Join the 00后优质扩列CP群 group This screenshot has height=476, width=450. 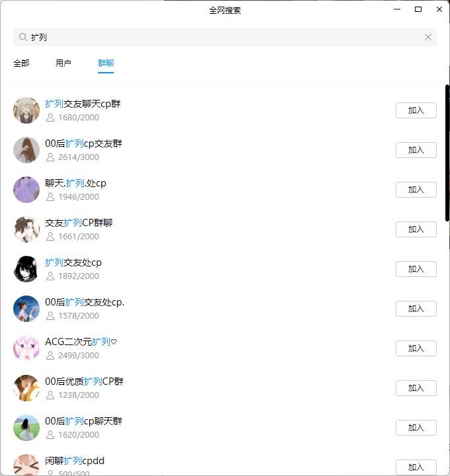click(416, 388)
